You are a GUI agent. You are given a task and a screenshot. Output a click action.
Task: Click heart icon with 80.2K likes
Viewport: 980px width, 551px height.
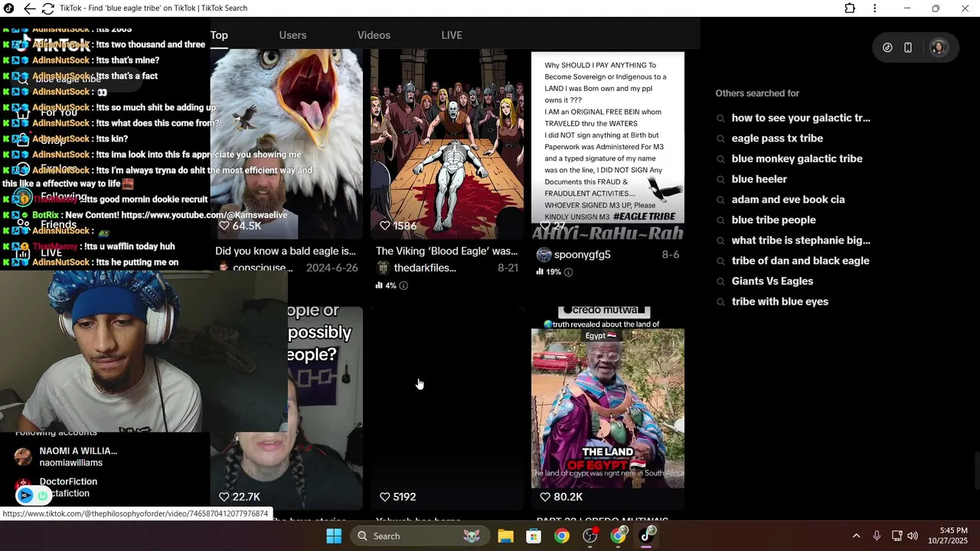(x=545, y=497)
